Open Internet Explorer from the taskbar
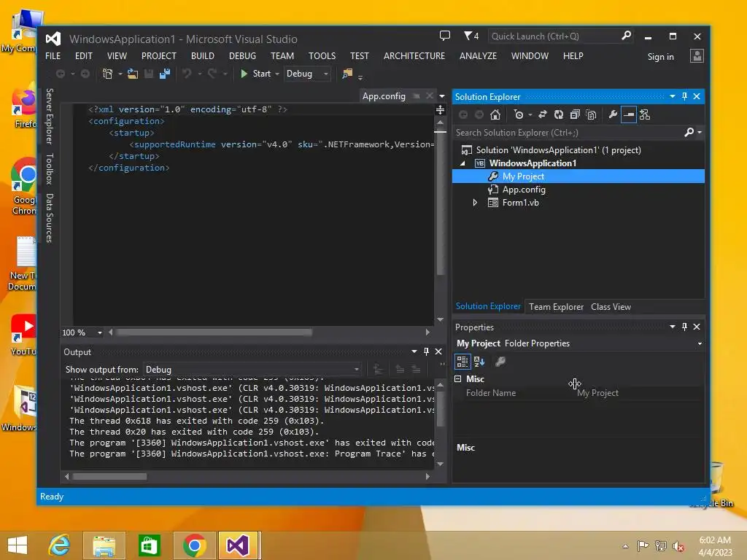The width and height of the screenshot is (747, 560). click(x=60, y=545)
